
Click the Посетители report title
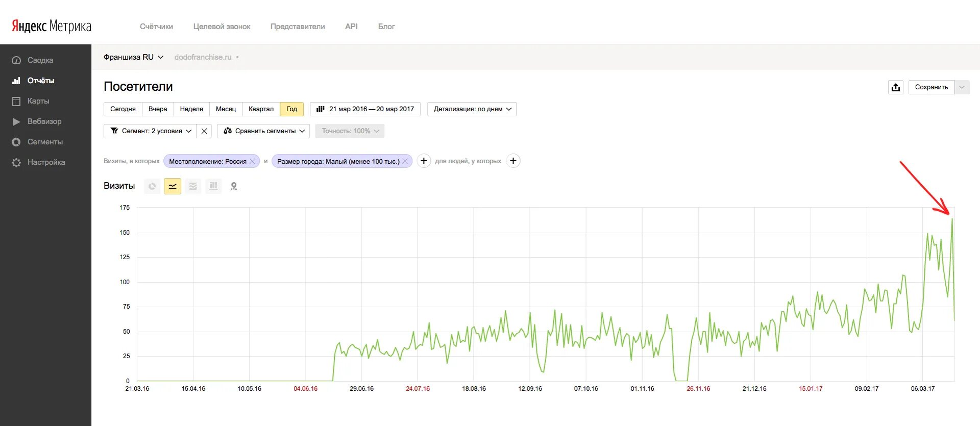pyautogui.click(x=138, y=87)
